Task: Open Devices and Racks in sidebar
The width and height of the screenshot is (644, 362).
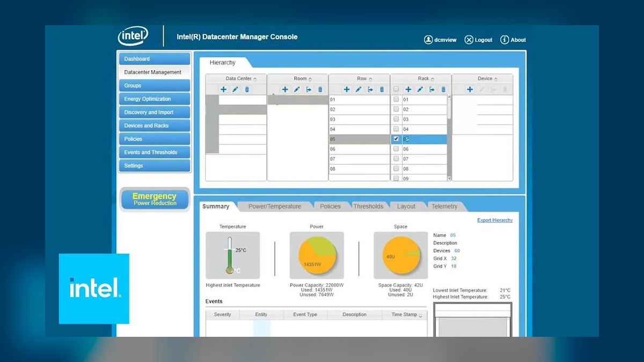Action: 155,126
